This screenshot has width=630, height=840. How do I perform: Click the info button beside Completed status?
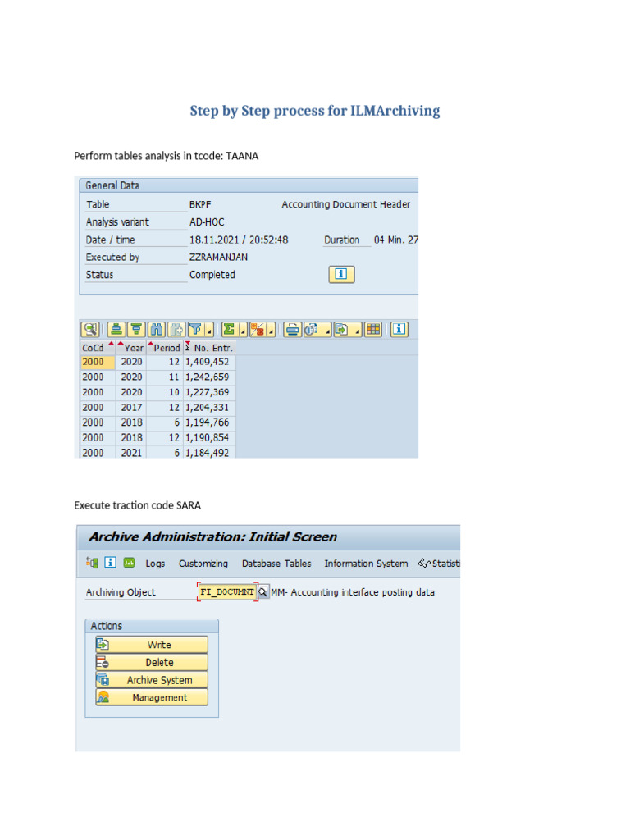pos(341,274)
